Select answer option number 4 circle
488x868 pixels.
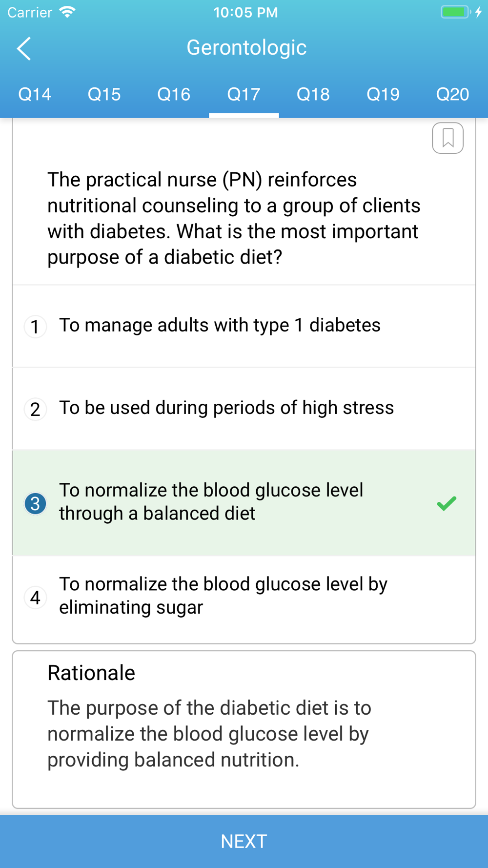pyautogui.click(x=35, y=597)
